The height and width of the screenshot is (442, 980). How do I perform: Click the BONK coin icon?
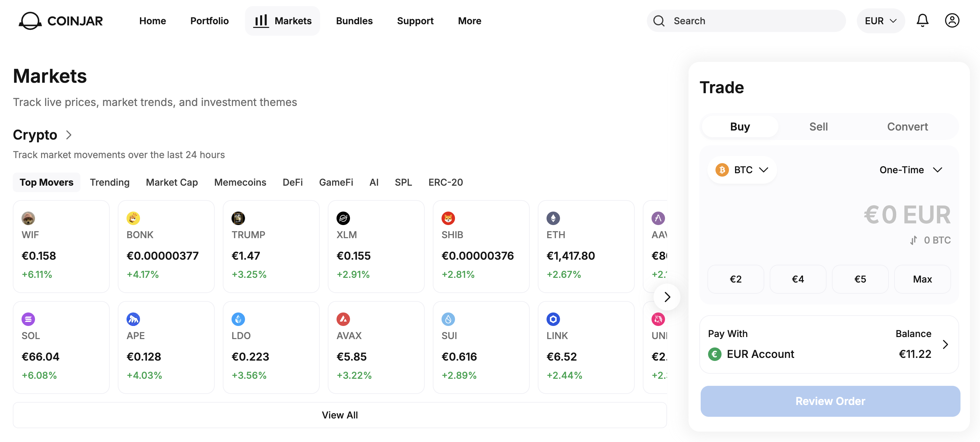coord(133,218)
